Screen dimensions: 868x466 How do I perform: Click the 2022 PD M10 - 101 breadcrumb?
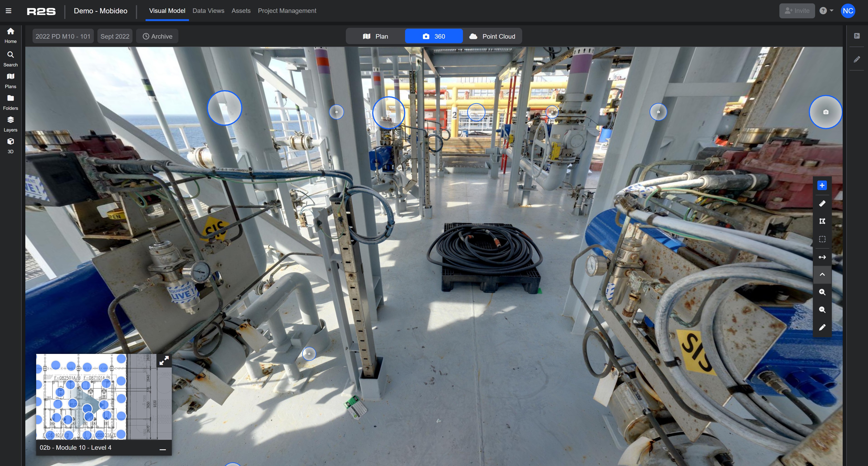coord(63,36)
